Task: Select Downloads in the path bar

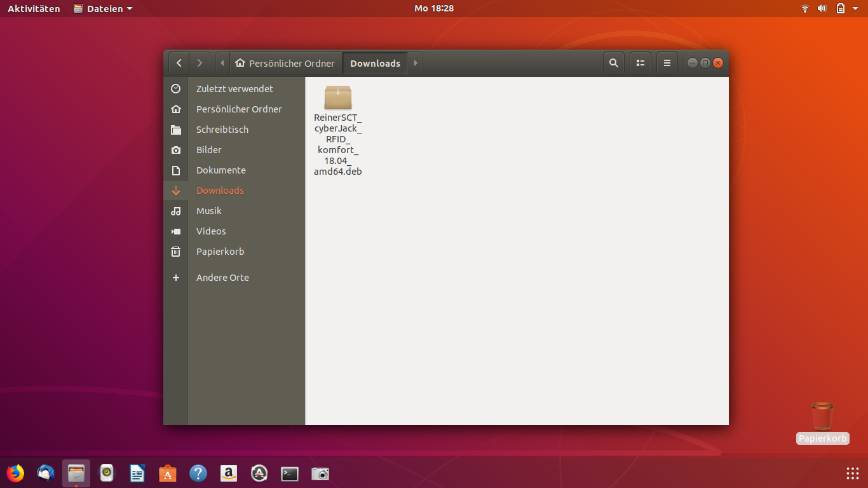Action: pos(376,63)
